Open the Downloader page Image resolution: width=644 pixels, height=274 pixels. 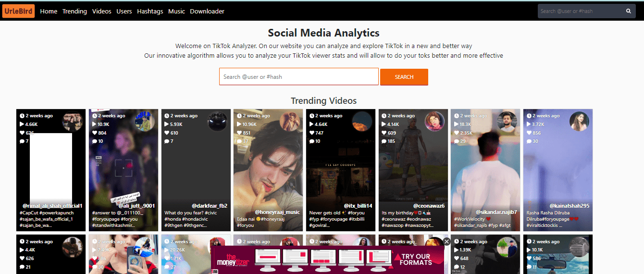[207, 11]
